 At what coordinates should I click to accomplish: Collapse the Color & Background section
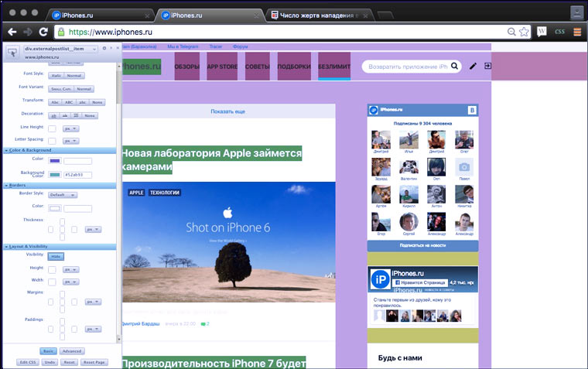tap(60, 150)
